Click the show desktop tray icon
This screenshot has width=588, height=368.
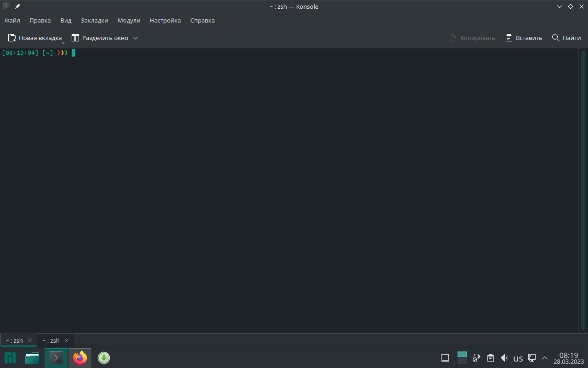445,358
